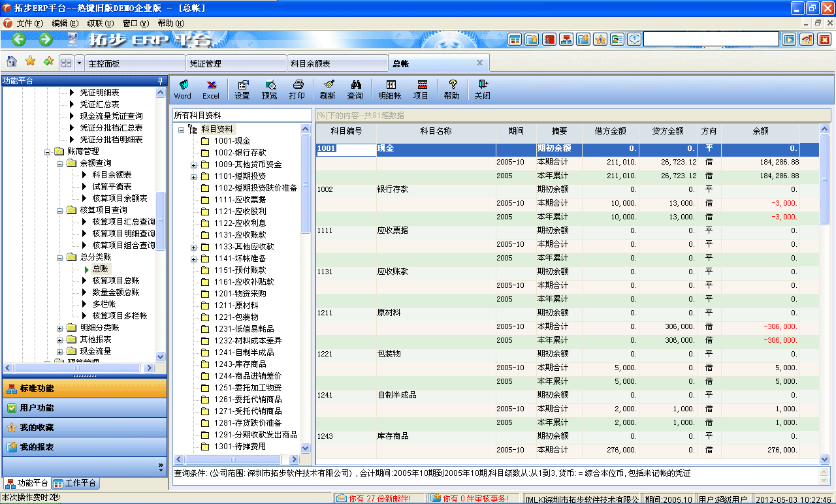Open 明细帐 detail account view
The width and height of the screenshot is (836, 504).
tap(391, 88)
